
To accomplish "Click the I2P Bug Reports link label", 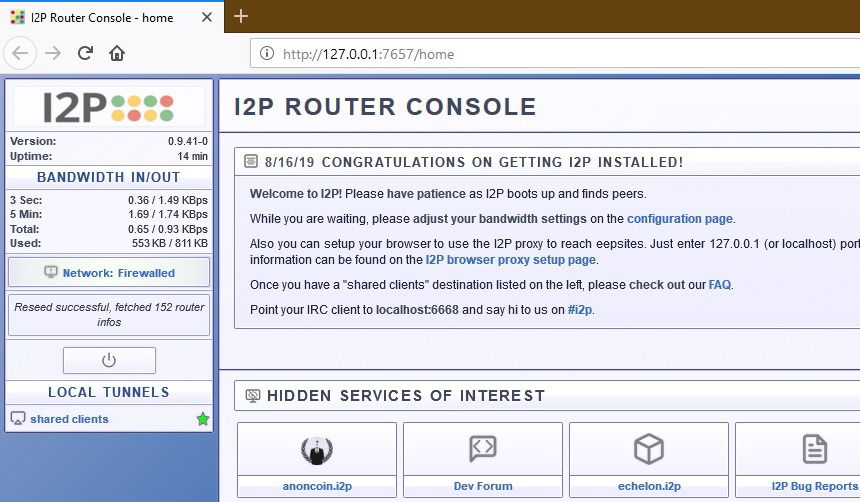I will click(x=814, y=486).
